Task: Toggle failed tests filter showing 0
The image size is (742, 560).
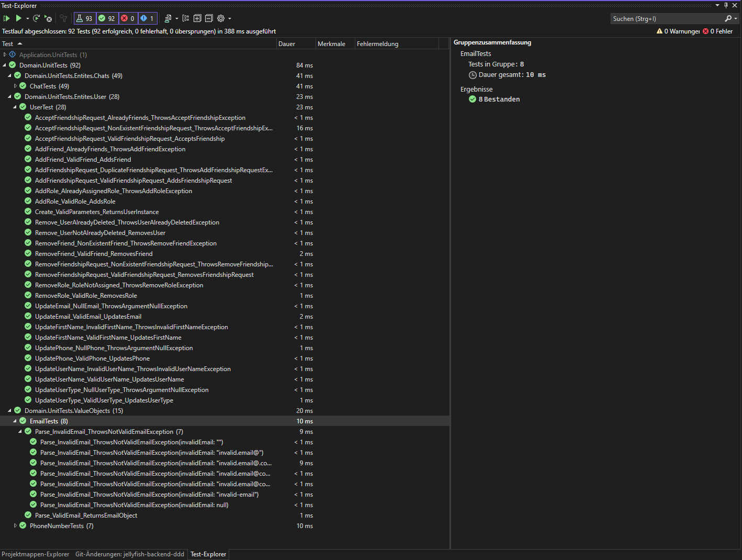Action: coord(128,18)
